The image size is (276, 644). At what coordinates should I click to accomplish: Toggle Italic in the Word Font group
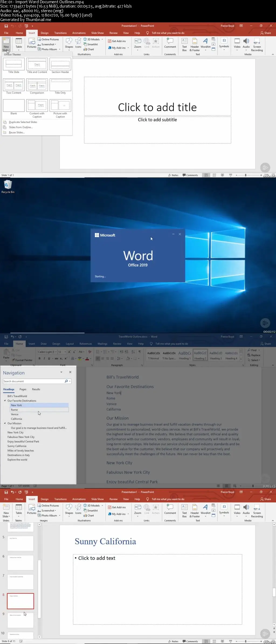pyautogui.click(x=44, y=359)
